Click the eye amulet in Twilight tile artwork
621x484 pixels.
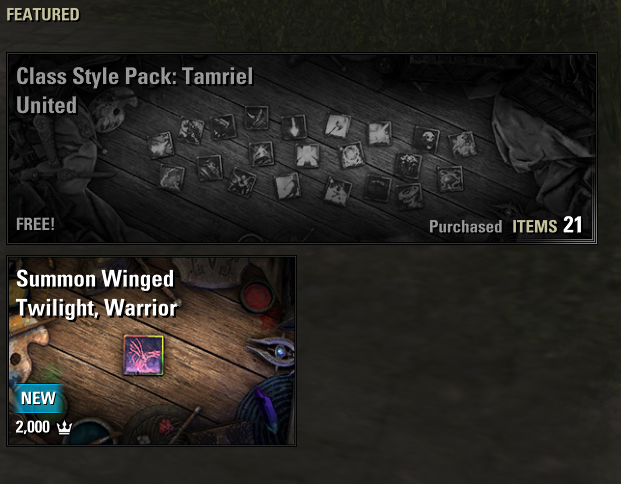tap(272, 350)
